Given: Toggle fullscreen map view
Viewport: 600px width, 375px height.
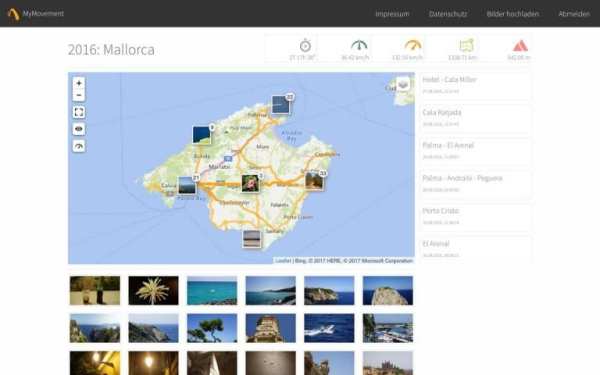Looking at the screenshot, I should point(79,112).
